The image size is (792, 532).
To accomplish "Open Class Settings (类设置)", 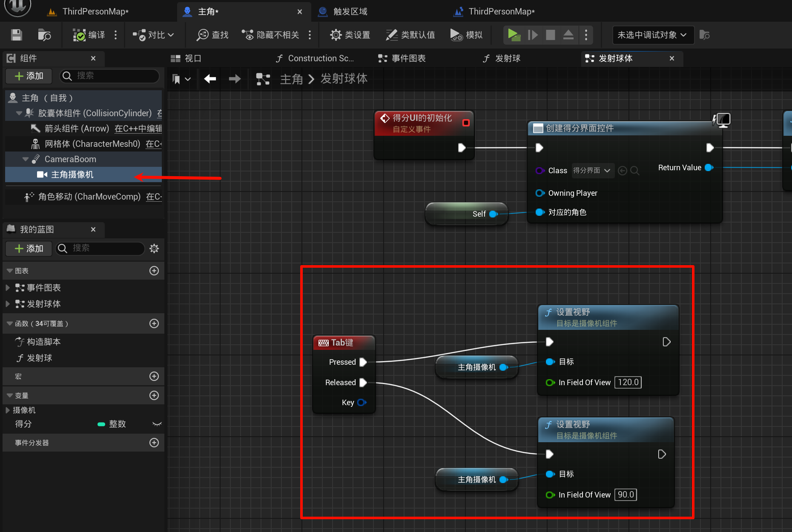I will 350,35.
